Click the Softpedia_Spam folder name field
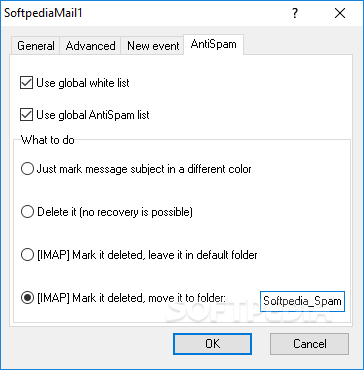The width and height of the screenshot is (364, 370). 302,301
